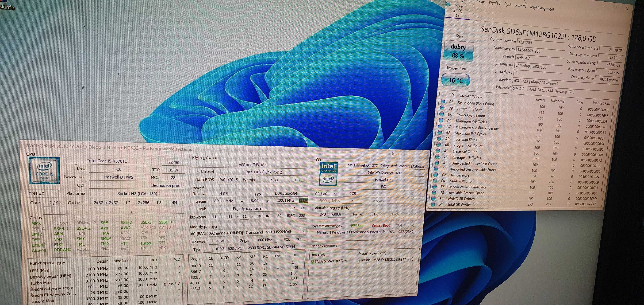This screenshot has width=644, height=305.
Task: Click the 'Nazwa atrybutu' column header
Action: [x=471, y=96]
